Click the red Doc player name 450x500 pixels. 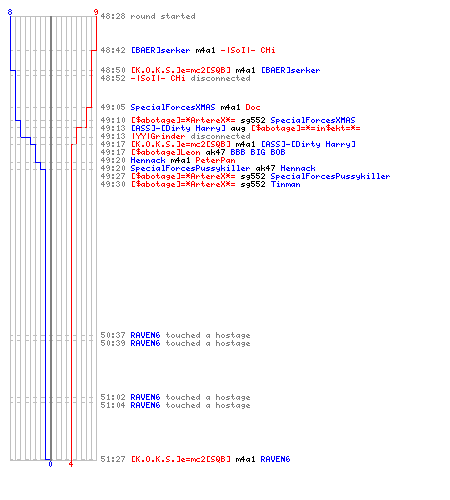pos(253,107)
